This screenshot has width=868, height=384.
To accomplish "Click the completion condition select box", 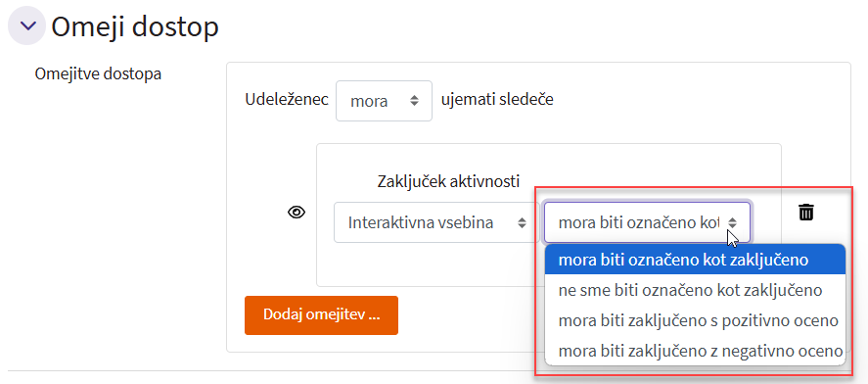I will [x=647, y=222].
